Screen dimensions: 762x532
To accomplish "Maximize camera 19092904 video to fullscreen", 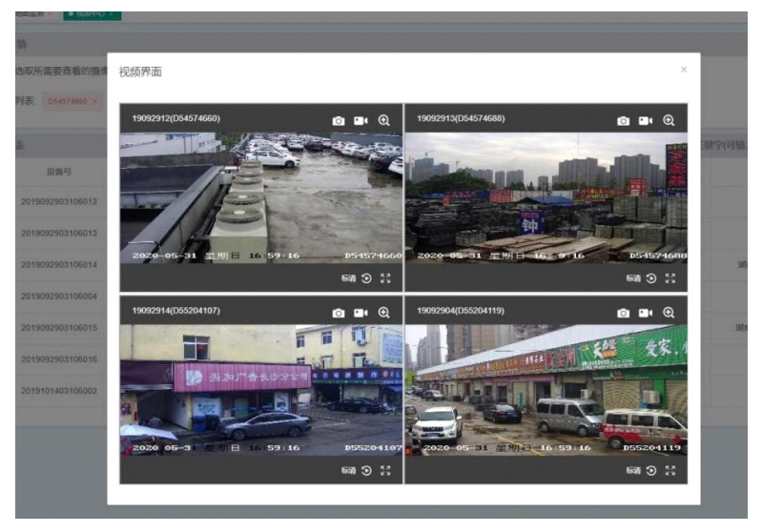I will [x=669, y=470].
